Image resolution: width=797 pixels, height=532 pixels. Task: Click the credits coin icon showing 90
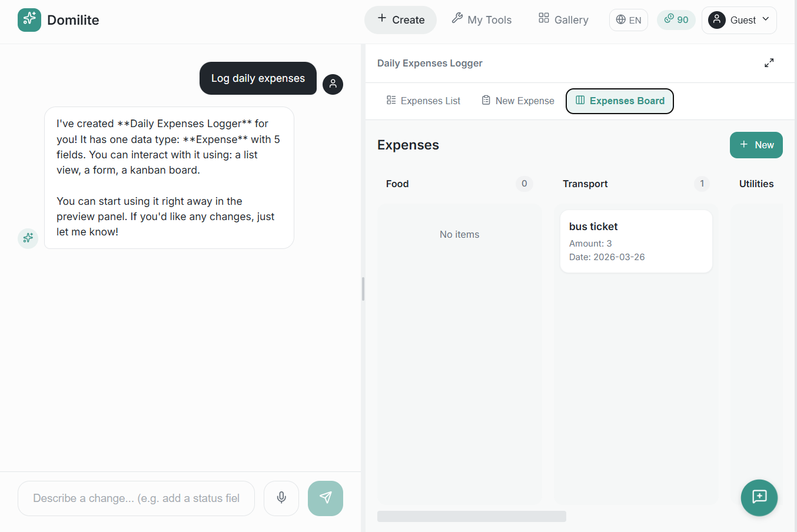coord(668,19)
